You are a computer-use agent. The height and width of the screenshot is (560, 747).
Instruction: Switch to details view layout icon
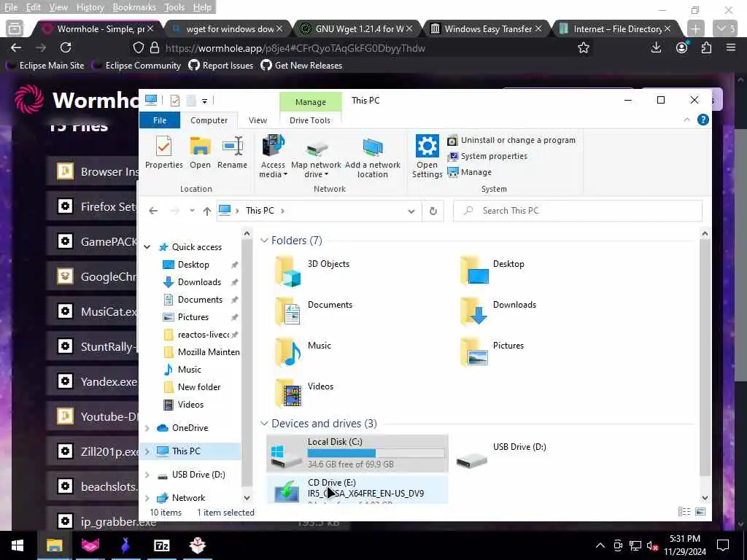(x=684, y=512)
